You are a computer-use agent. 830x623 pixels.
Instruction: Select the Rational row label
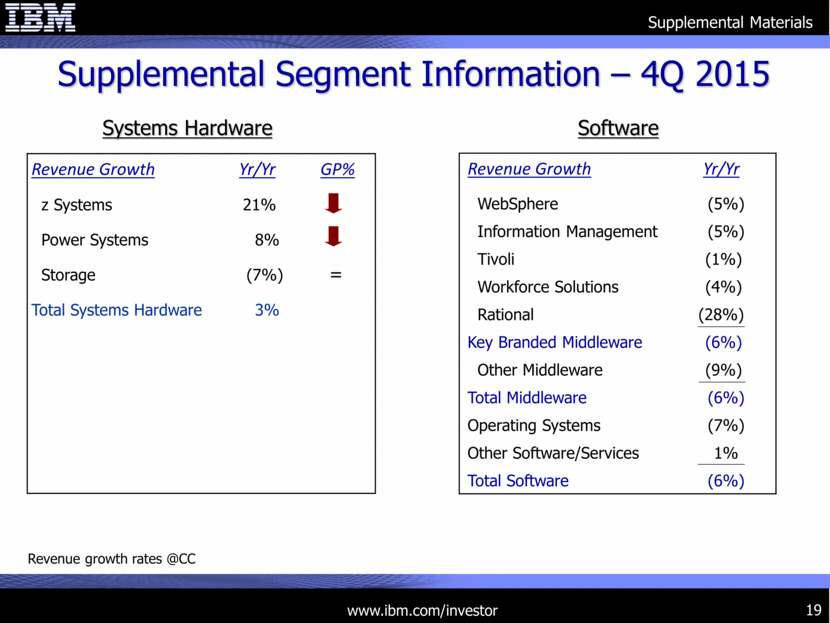coord(506,315)
